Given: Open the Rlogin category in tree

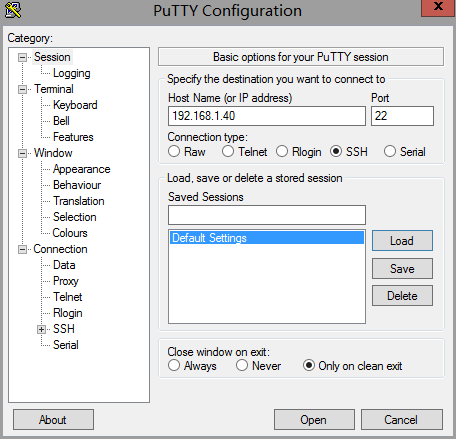Looking at the screenshot, I should [x=68, y=313].
